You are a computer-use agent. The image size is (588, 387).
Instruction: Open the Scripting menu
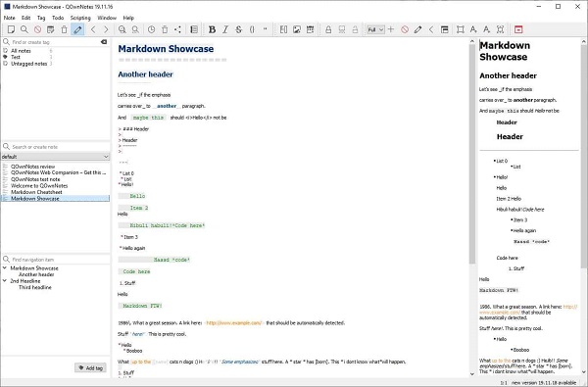(x=80, y=18)
